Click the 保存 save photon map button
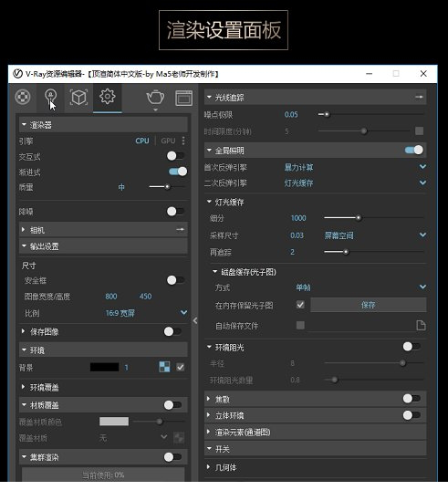Screen dimensions: 448x501 pos(368,305)
